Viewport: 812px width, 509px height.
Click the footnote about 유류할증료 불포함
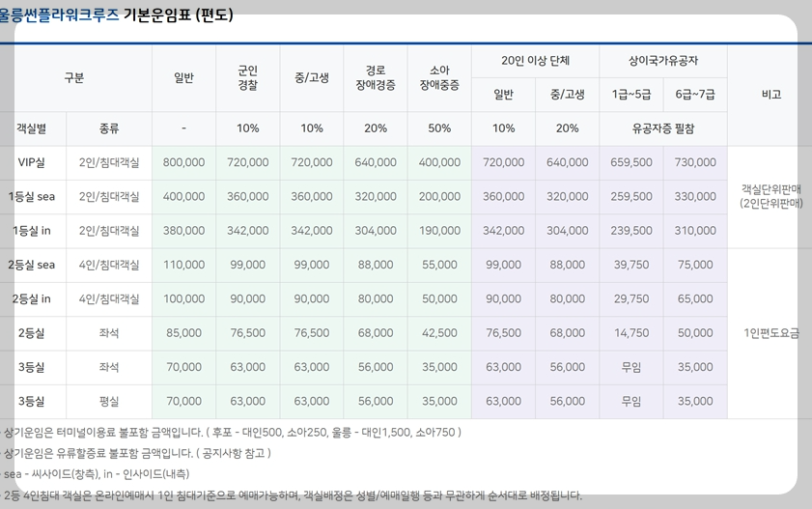coord(137,454)
